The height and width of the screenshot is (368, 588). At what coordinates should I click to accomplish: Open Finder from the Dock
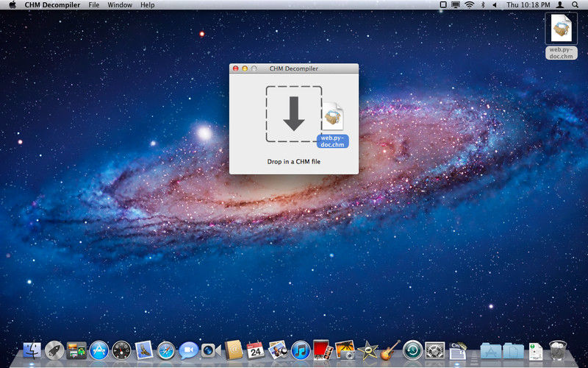(x=32, y=350)
